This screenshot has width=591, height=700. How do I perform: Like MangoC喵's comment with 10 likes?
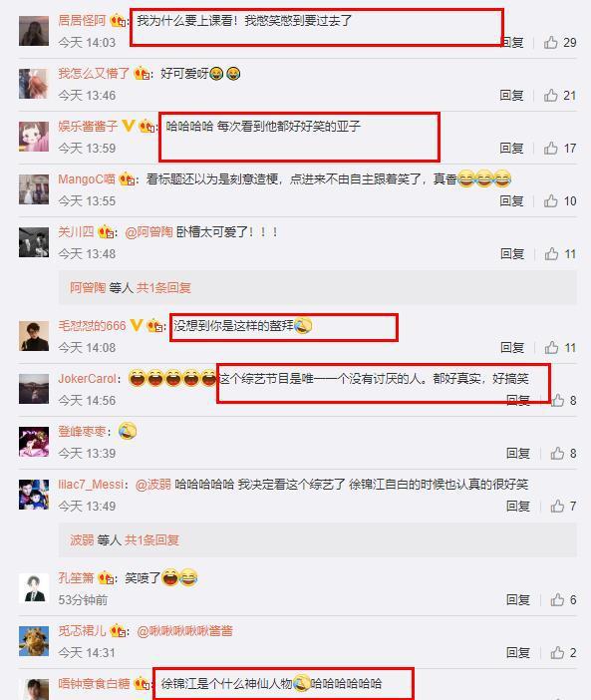click(x=551, y=200)
